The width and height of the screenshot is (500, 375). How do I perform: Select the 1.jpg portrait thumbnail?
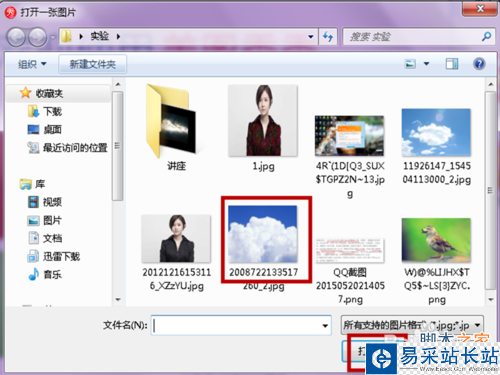263,121
